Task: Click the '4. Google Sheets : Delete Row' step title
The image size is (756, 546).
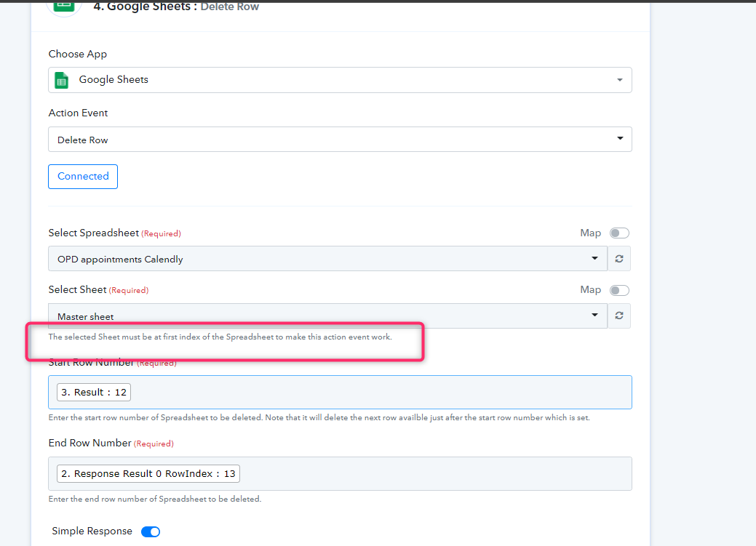Action: pyautogui.click(x=176, y=7)
